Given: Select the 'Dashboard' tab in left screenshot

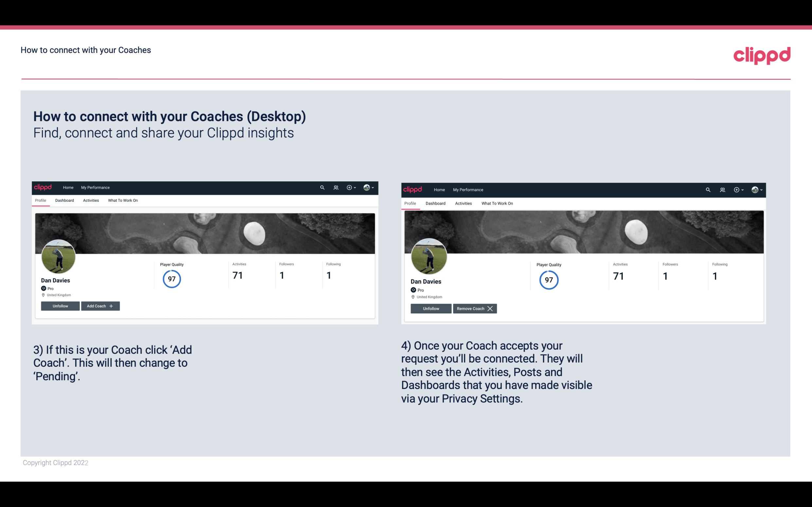Looking at the screenshot, I should (x=64, y=200).
